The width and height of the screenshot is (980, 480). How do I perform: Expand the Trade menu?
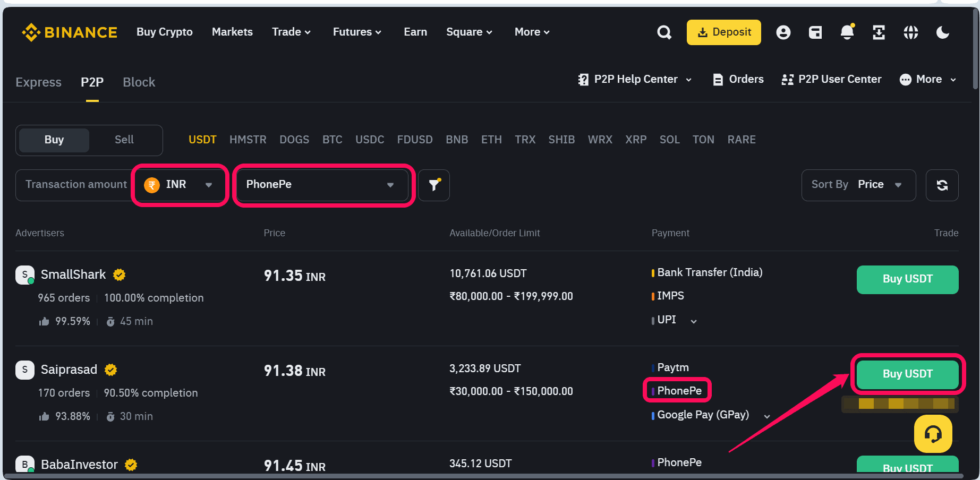(291, 32)
